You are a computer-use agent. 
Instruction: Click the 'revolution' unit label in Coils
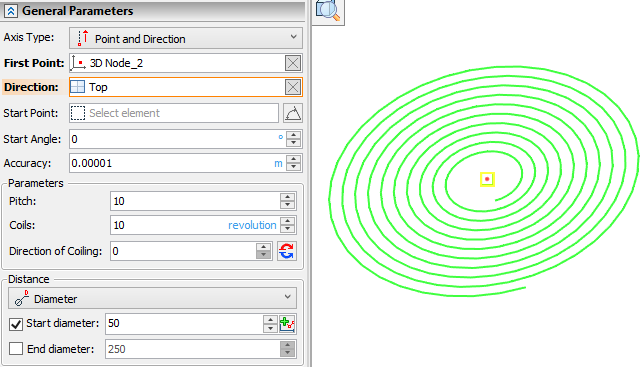click(x=252, y=225)
